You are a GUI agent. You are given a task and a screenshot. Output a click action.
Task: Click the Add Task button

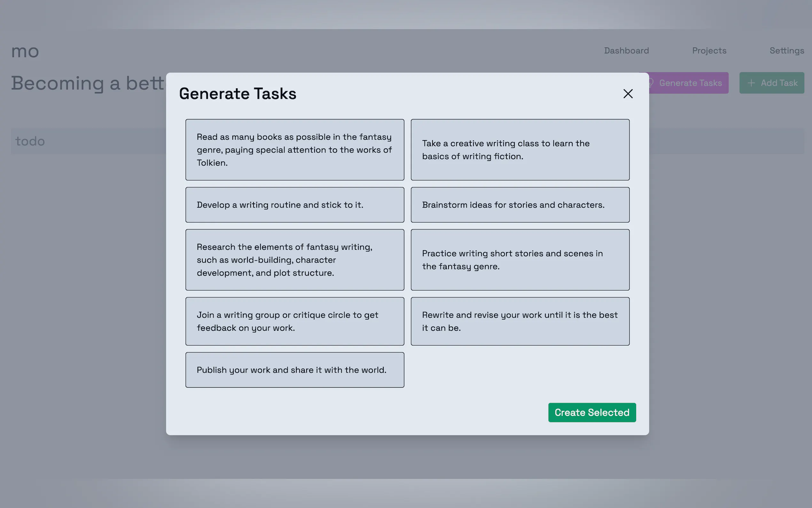771,83
